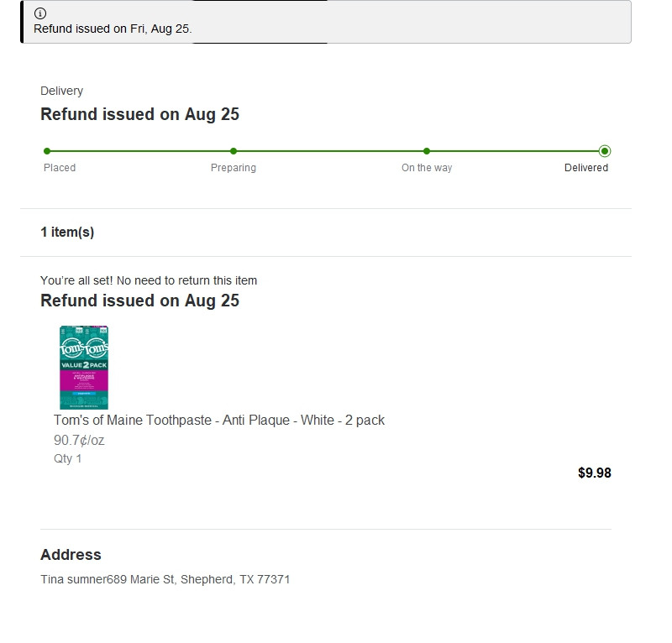Click the green delivery progress bar

click(328, 151)
